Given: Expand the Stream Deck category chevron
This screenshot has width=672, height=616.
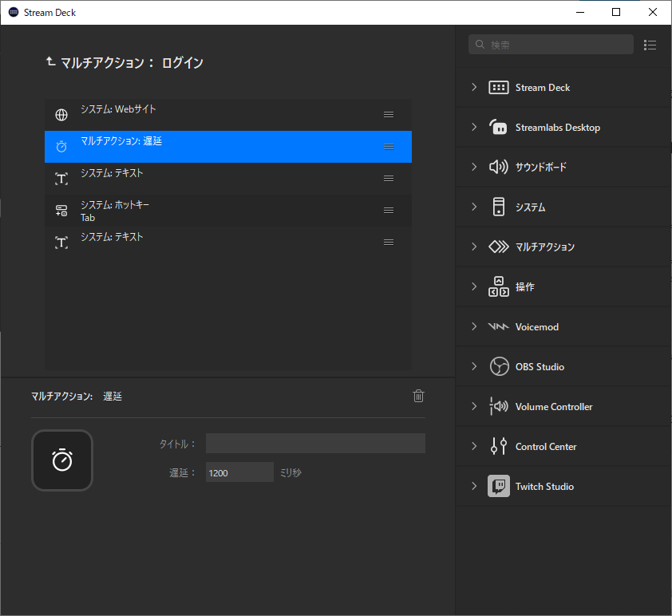Looking at the screenshot, I should click(474, 87).
